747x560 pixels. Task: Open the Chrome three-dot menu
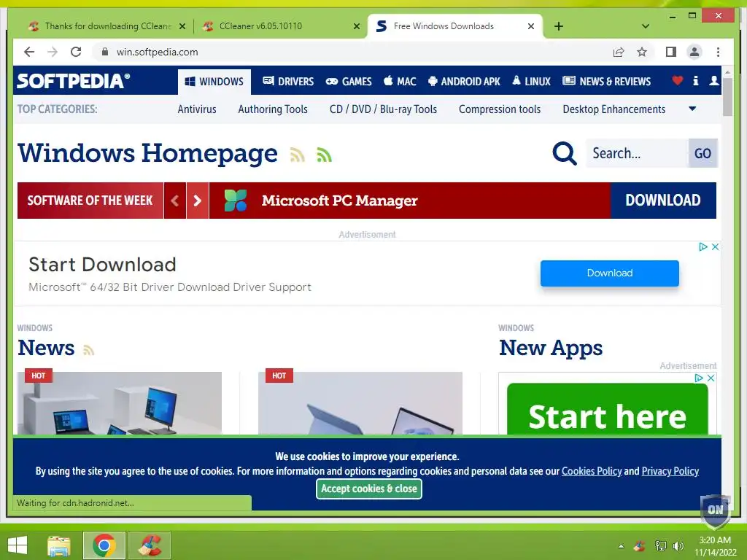point(718,52)
